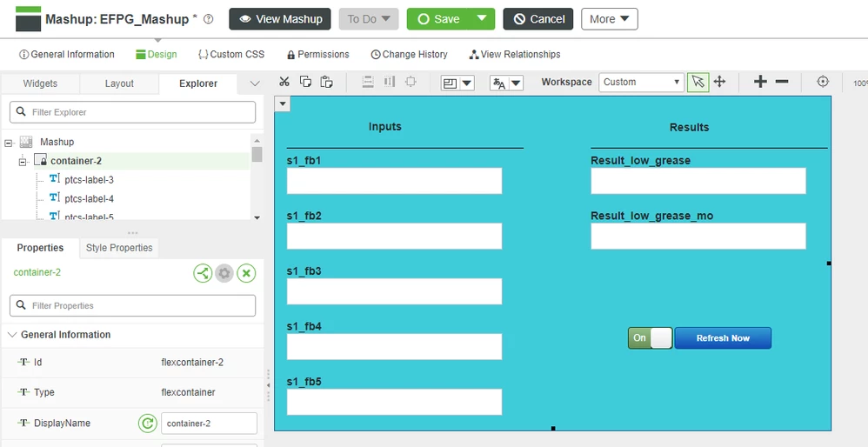Viewport: 868px width, 447px height.
Task: Open the layout view dropdown button
Action: (x=457, y=83)
